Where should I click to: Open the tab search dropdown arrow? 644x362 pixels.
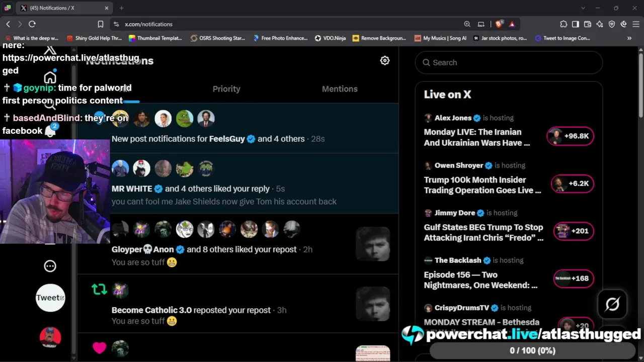pyautogui.click(x=583, y=8)
